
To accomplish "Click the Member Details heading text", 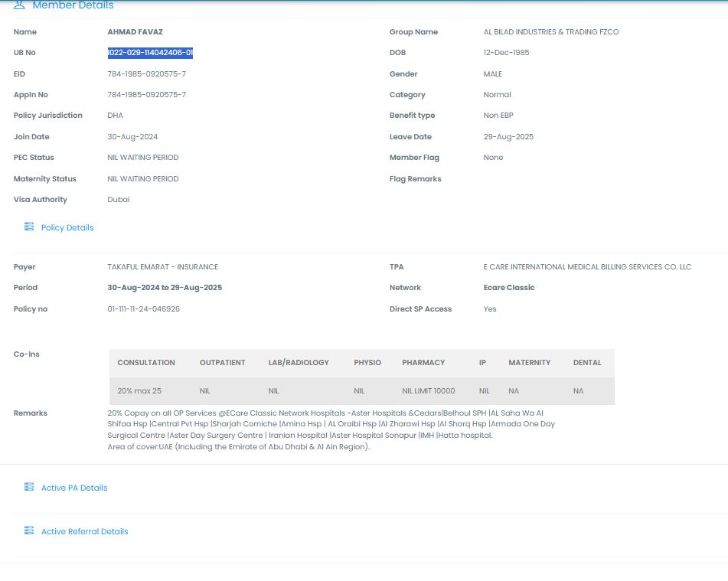I will click(x=73, y=5).
